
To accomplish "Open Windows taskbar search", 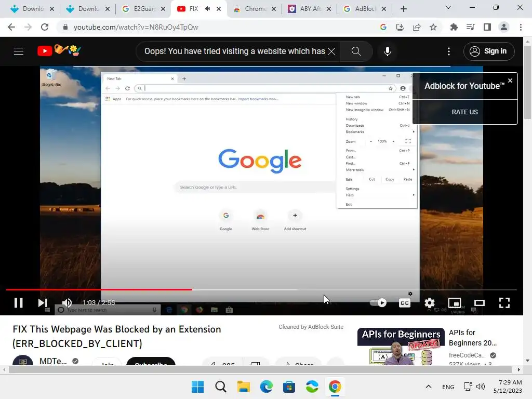I will tap(220, 387).
